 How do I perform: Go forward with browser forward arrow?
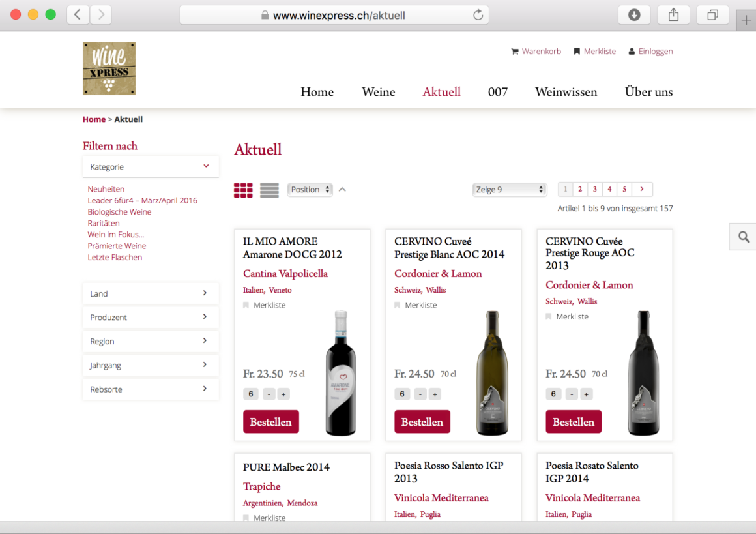(101, 15)
